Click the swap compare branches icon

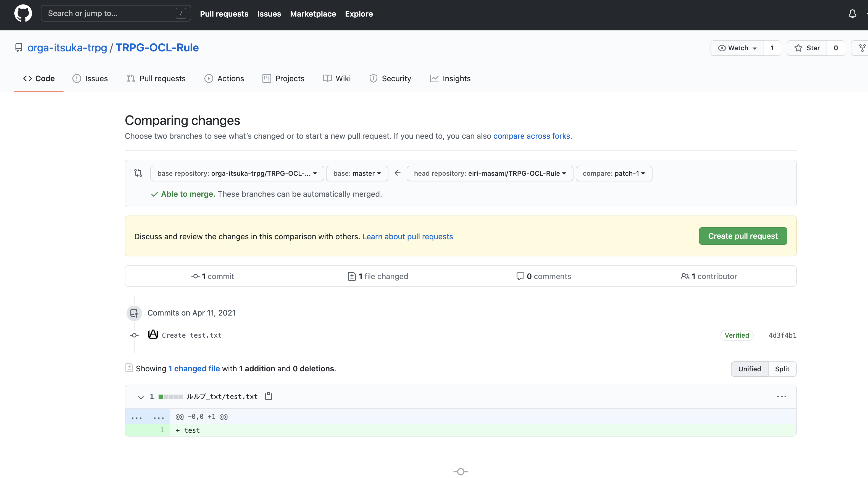[x=138, y=173]
